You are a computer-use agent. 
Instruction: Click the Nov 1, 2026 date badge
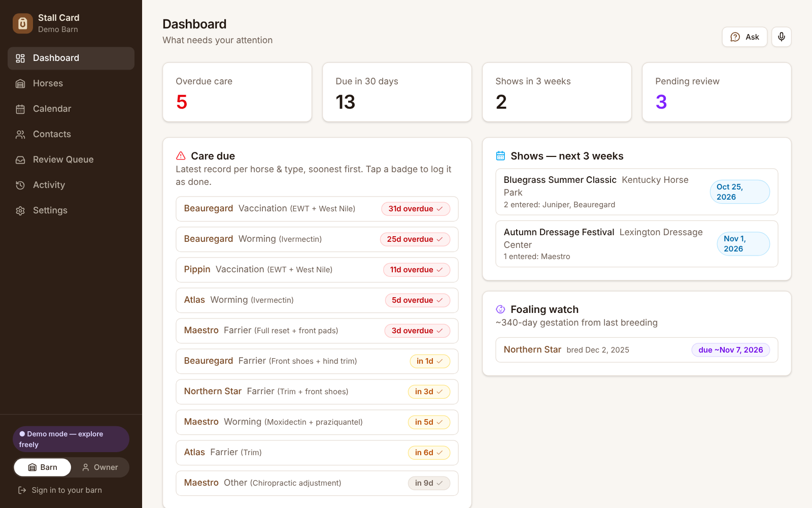(743, 244)
